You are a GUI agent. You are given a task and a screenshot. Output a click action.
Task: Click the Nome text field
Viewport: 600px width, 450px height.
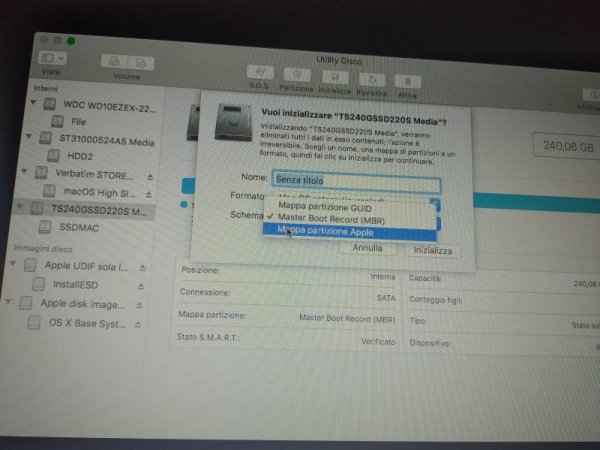click(357, 181)
